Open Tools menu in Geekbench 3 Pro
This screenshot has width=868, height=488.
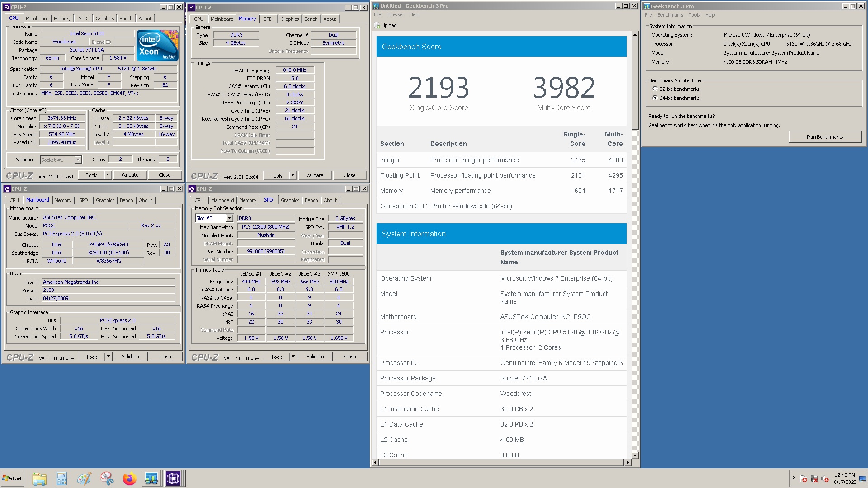pos(694,15)
